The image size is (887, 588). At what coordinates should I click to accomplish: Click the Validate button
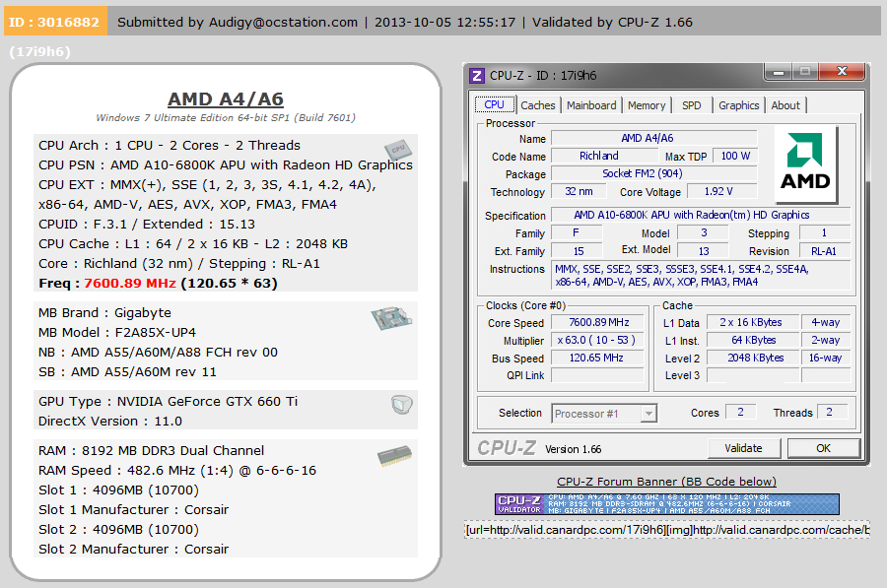(744, 448)
